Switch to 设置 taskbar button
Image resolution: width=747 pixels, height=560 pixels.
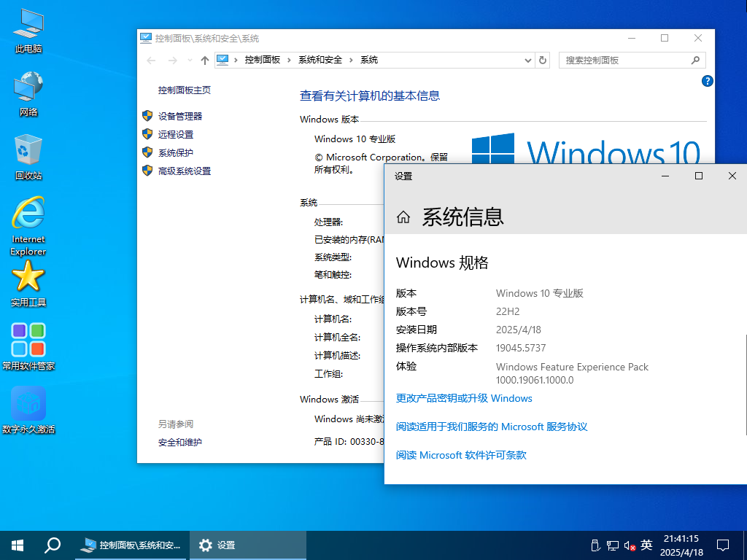tap(248, 545)
